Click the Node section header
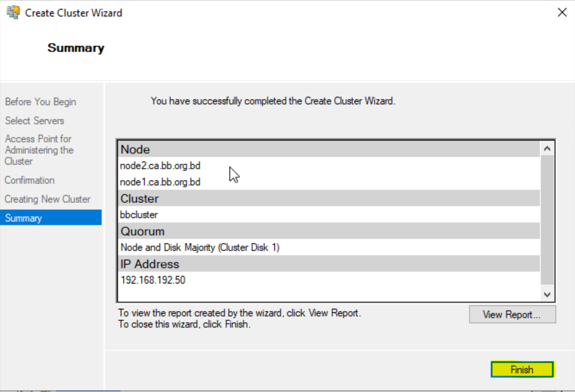This screenshot has width=575, height=392. point(329,149)
